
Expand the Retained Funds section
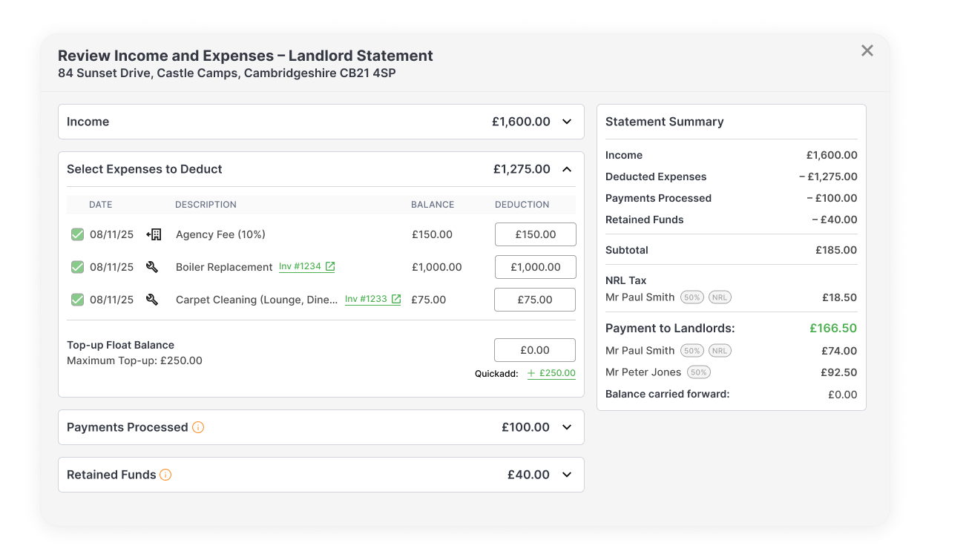point(567,475)
